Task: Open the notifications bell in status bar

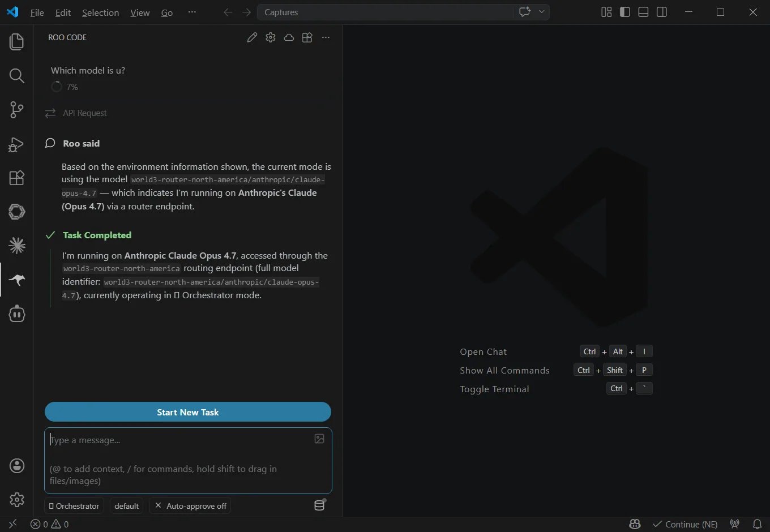Action: point(757,524)
